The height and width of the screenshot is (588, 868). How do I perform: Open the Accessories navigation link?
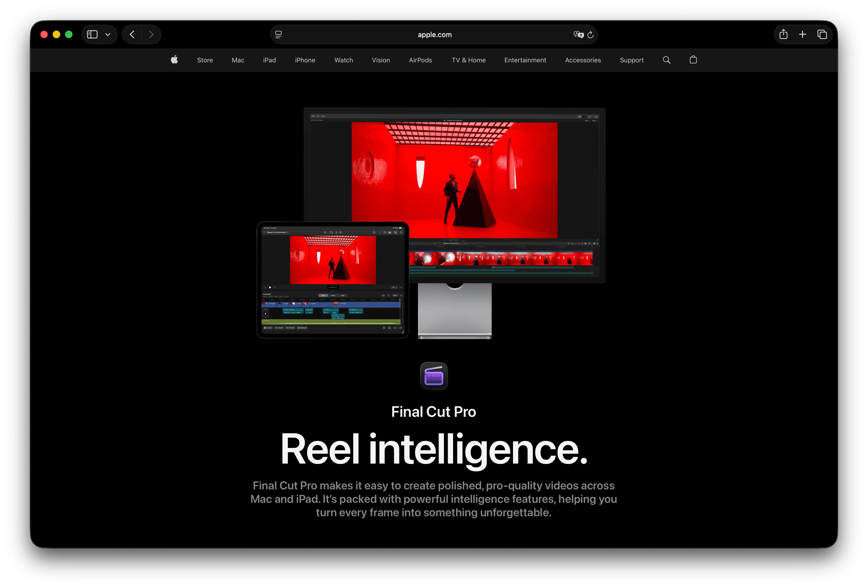click(583, 60)
